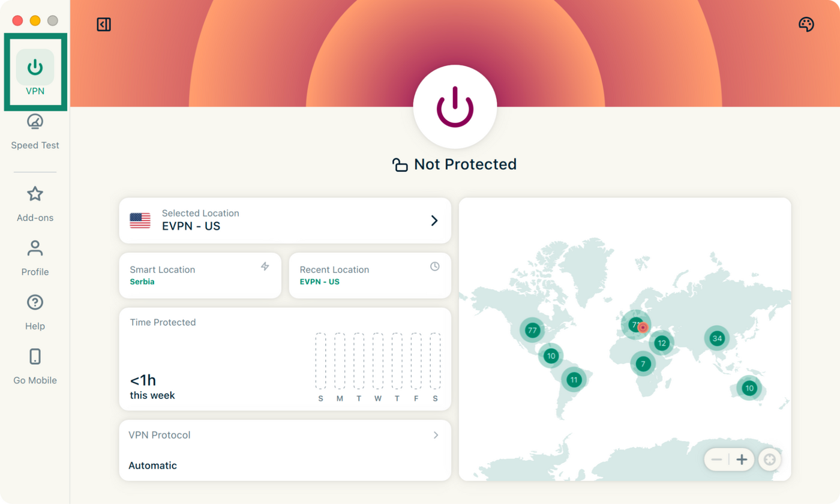Open Add-ons from the sidebar

(35, 204)
